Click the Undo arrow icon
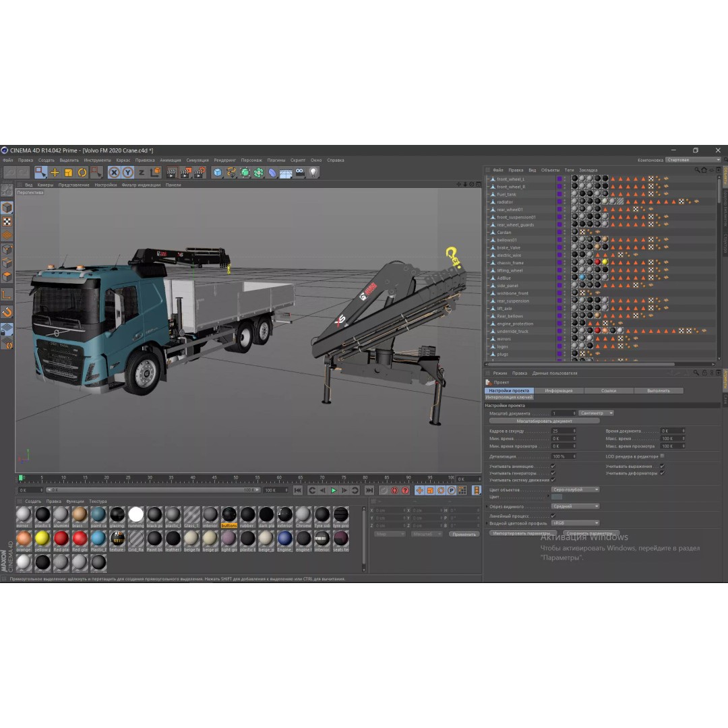 9,173
